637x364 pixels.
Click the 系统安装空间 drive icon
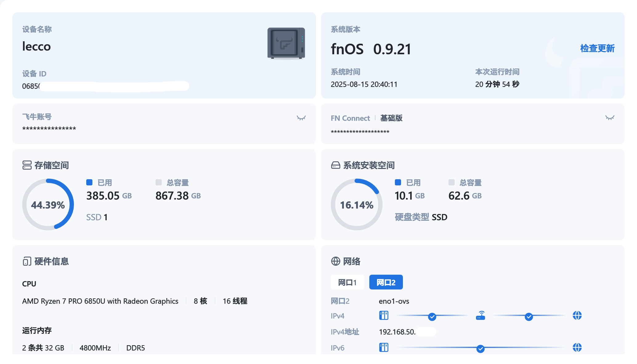pos(335,165)
